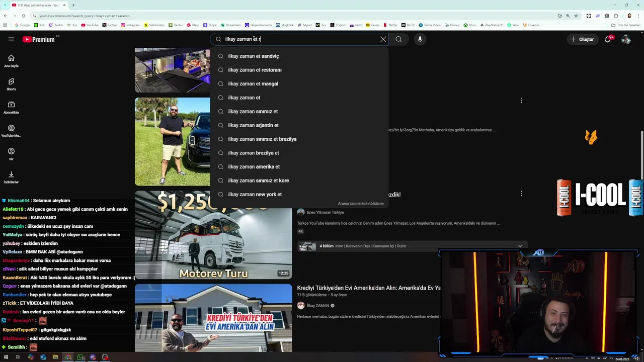Open Chrome three-dot menu

tap(638, 16)
